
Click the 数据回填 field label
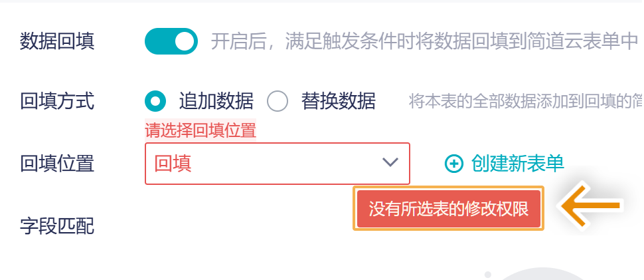(57, 41)
